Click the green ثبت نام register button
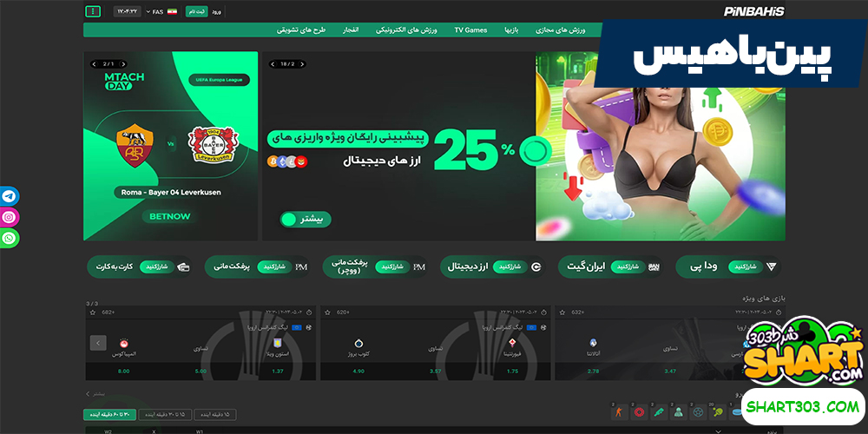 coord(196,11)
